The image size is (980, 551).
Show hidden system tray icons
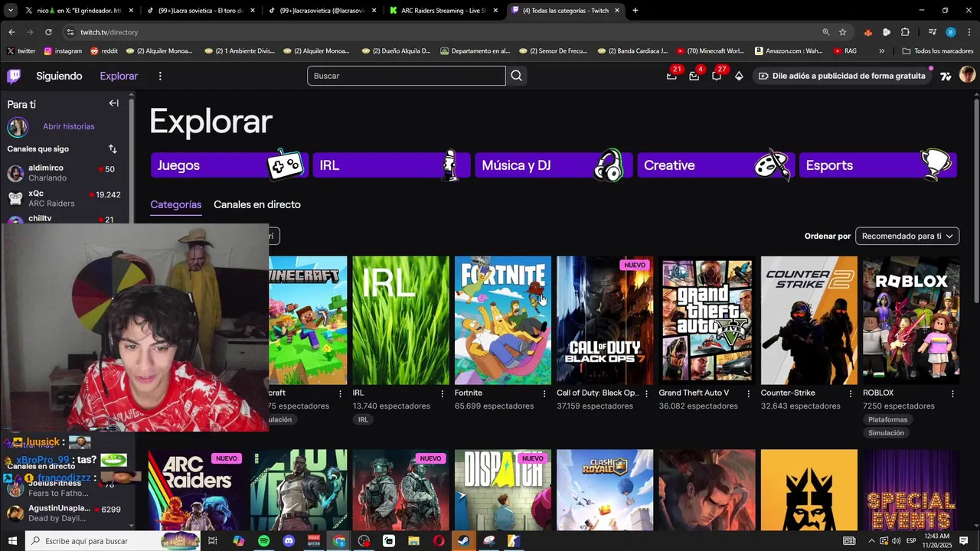click(x=871, y=541)
